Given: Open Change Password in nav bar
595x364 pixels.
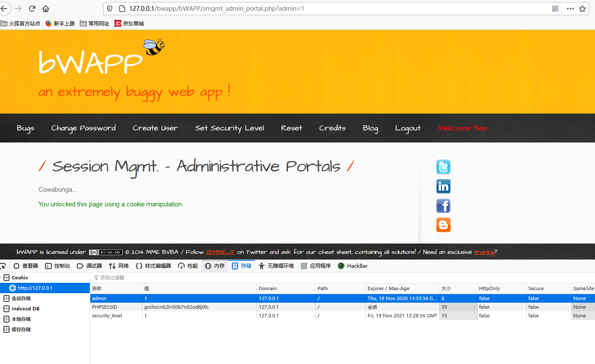Looking at the screenshot, I should click(x=83, y=128).
